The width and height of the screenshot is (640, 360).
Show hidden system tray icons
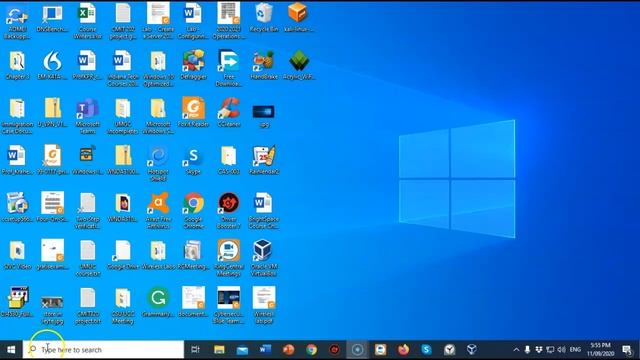tap(516, 350)
